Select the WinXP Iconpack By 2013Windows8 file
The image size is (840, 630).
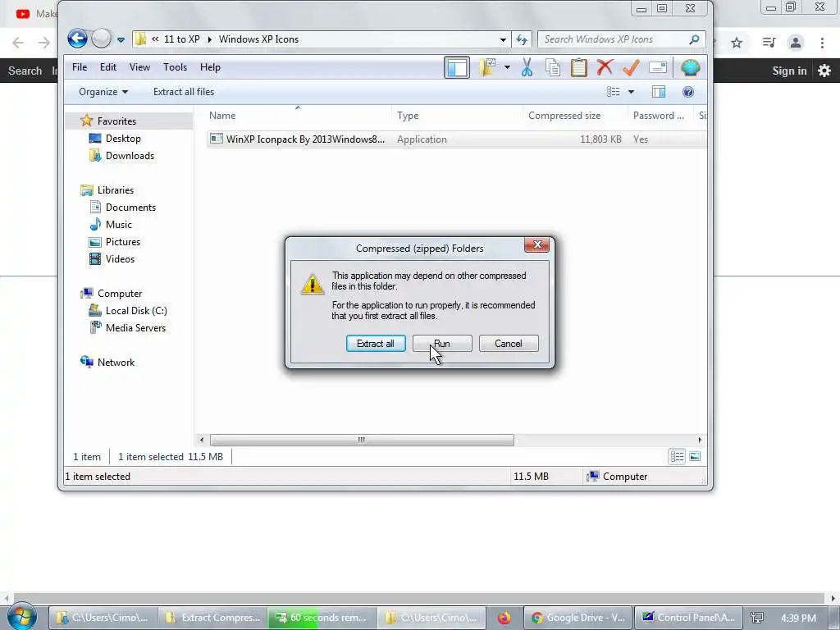click(305, 139)
